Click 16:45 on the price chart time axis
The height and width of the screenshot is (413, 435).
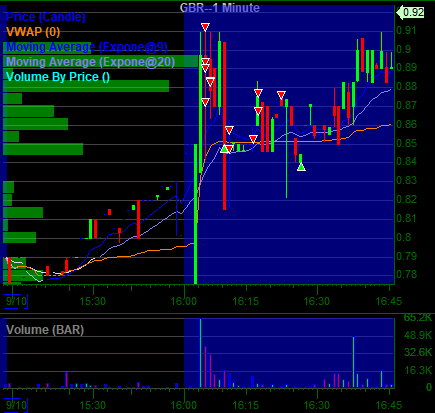[389, 301]
